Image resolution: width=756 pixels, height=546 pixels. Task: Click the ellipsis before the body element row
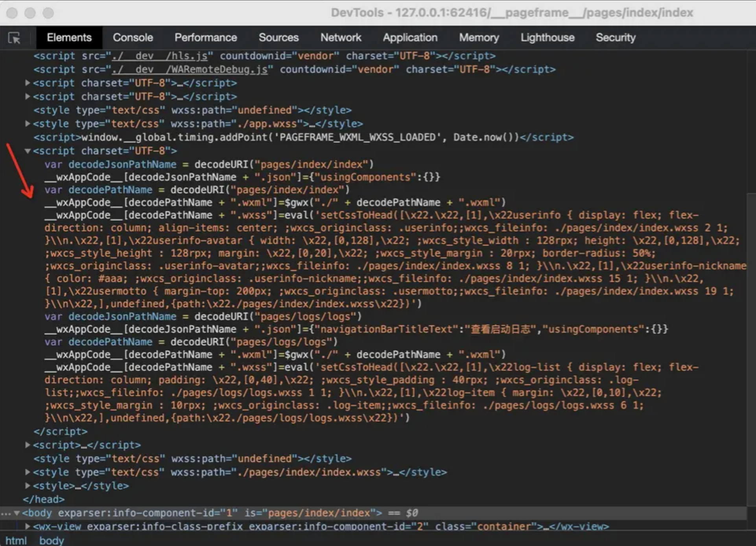[x=6, y=513]
